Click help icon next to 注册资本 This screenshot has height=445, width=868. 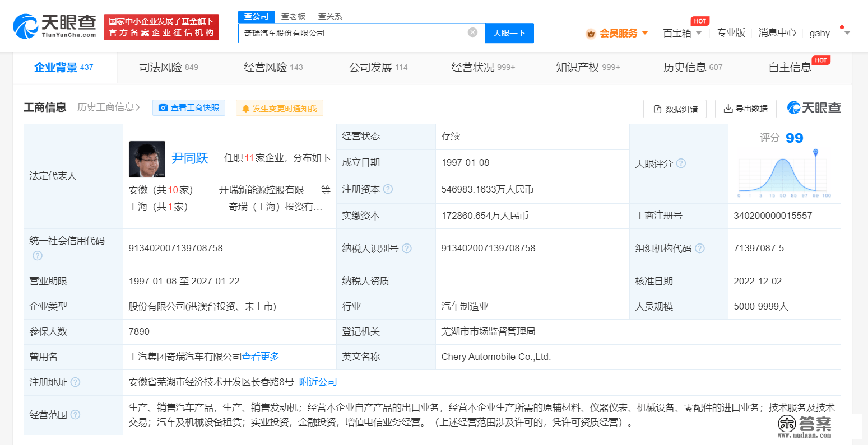pos(388,189)
